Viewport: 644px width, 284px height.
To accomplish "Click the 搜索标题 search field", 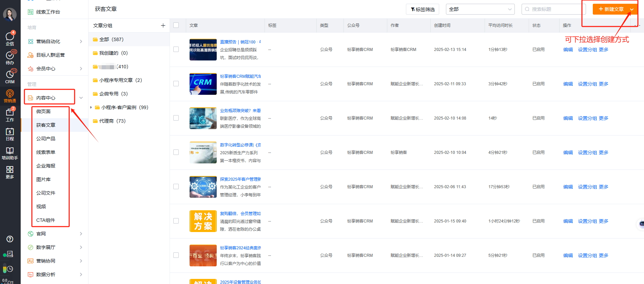I will click(x=554, y=9).
